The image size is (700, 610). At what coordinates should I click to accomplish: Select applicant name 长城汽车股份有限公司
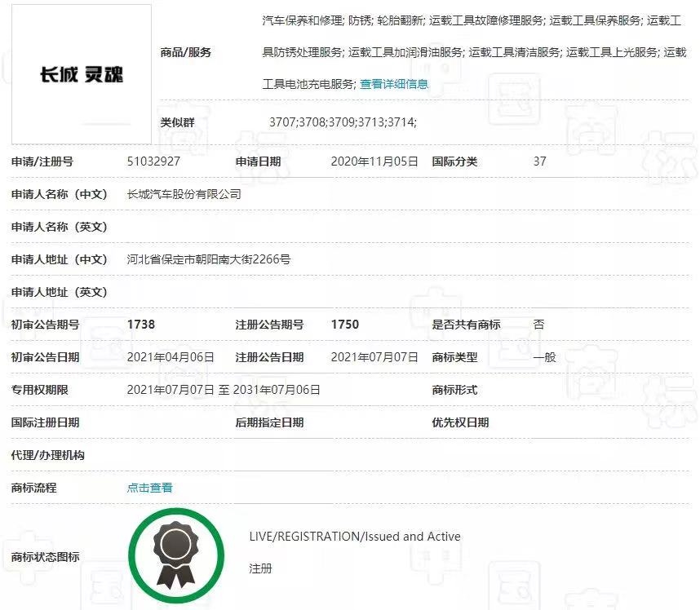click(x=184, y=194)
